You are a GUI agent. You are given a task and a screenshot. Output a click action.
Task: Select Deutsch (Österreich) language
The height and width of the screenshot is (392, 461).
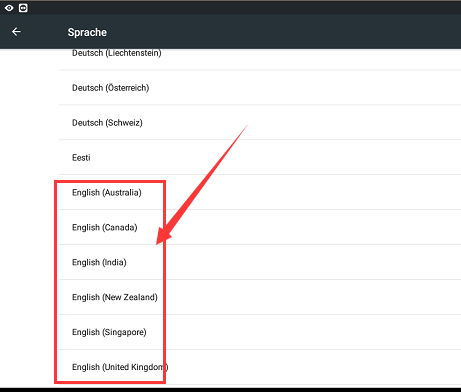260,88
